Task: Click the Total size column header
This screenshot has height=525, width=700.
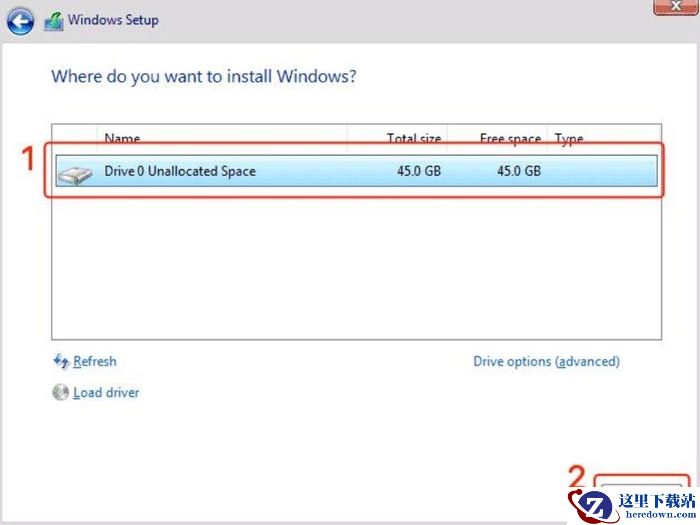Action: pyautogui.click(x=397, y=138)
